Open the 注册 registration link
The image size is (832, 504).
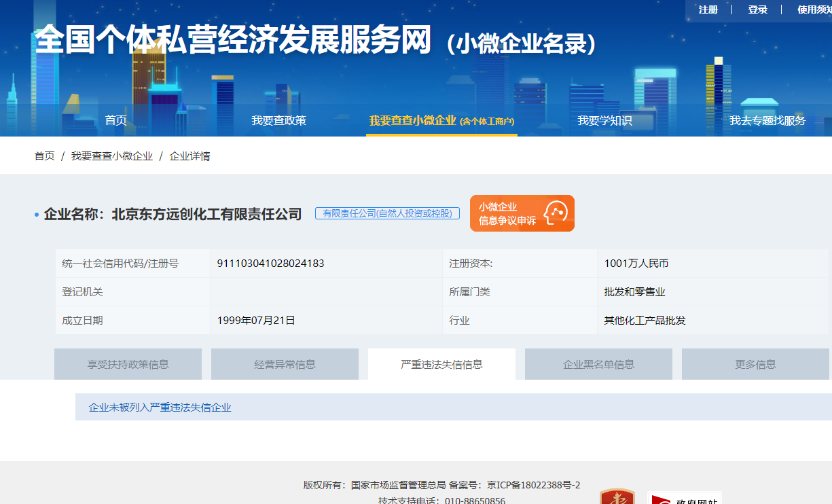[708, 10]
